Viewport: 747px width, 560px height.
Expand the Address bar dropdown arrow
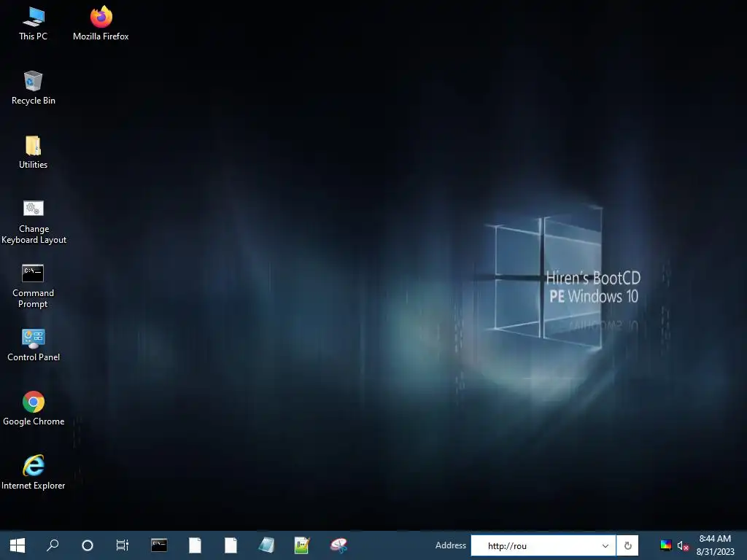click(x=605, y=545)
